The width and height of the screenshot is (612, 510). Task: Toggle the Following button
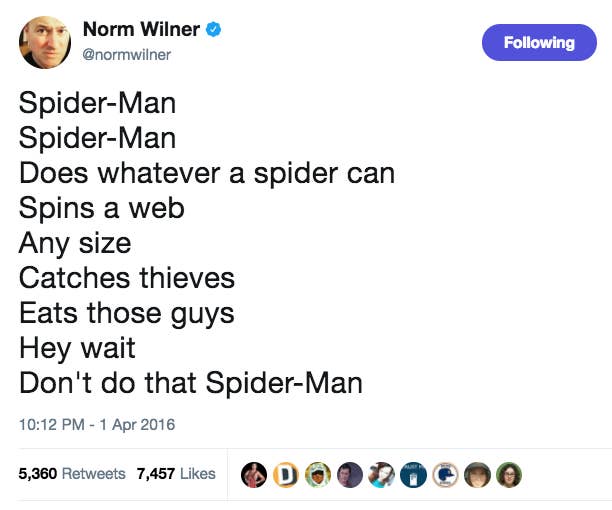click(x=540, y=43)
